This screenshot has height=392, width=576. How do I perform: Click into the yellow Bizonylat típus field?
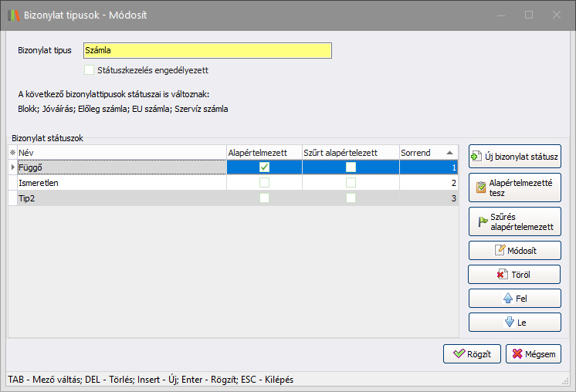(207, 50)
